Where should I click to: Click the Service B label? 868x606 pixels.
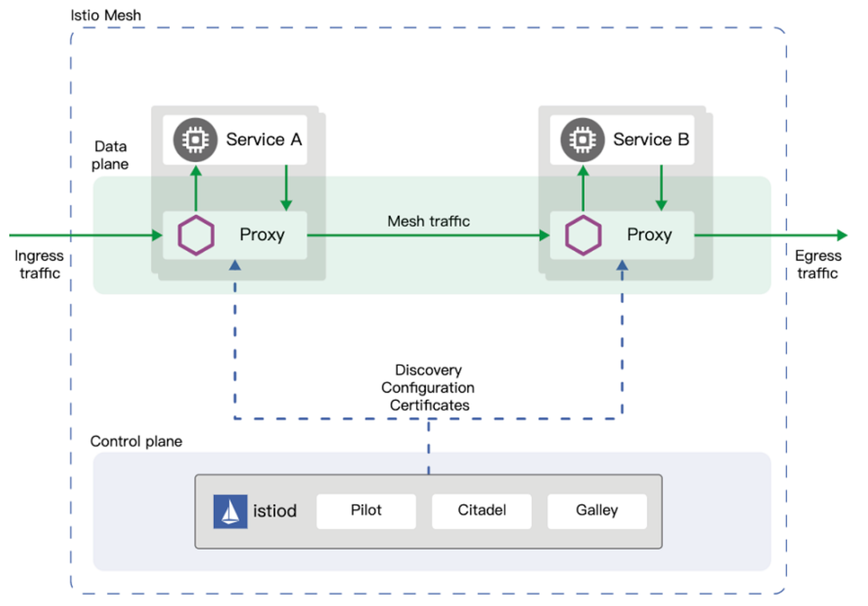click(651, 139)
